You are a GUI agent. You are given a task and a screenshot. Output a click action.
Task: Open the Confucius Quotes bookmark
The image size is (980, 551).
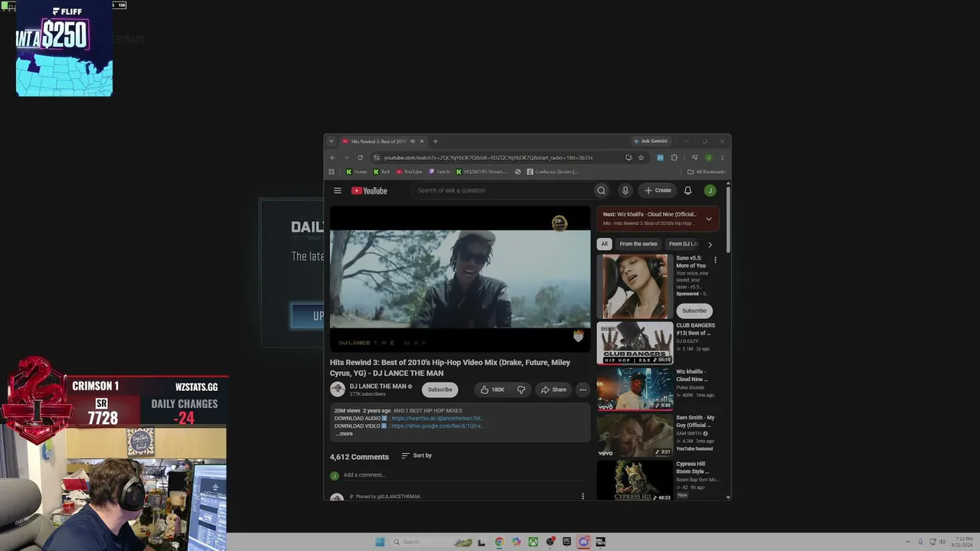coord(553,171)
